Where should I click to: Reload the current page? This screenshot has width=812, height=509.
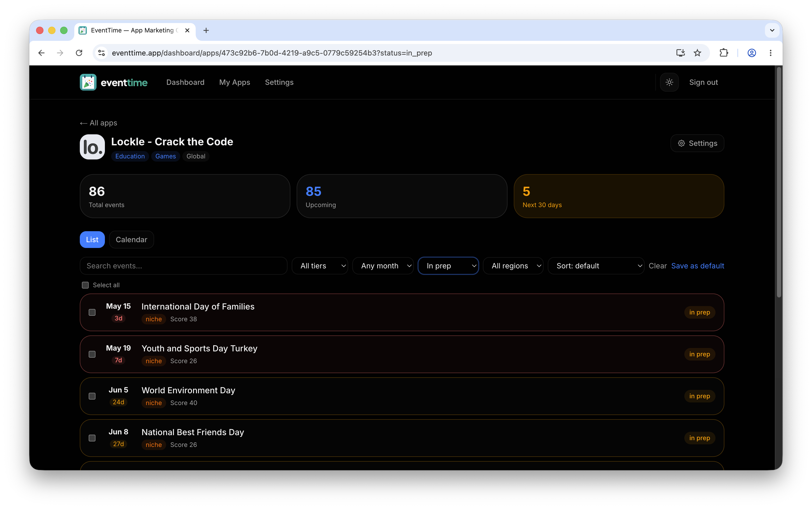79,53
